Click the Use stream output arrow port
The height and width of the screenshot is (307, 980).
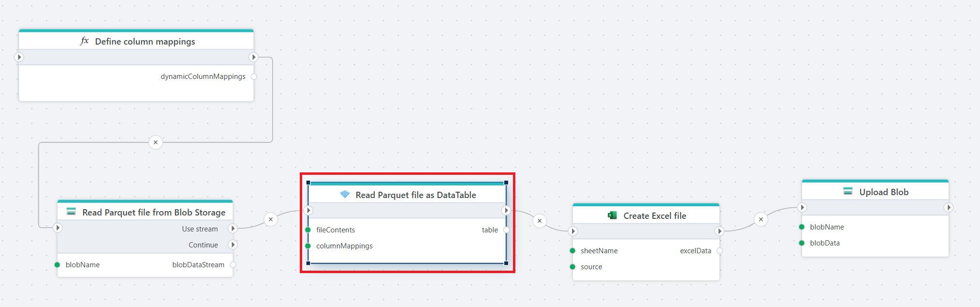pos(233,229)
